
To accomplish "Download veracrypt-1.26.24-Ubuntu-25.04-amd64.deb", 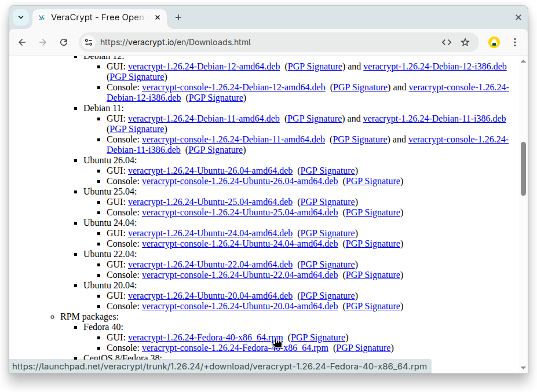I will pyautogui.click(x=210, y=202).
